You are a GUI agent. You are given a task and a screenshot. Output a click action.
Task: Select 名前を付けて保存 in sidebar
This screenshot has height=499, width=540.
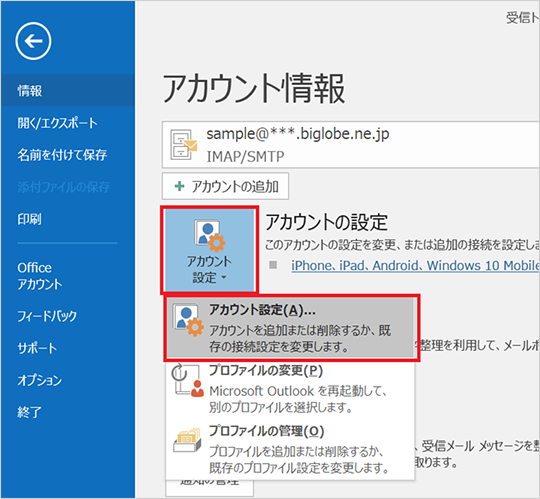pos(62,155)
